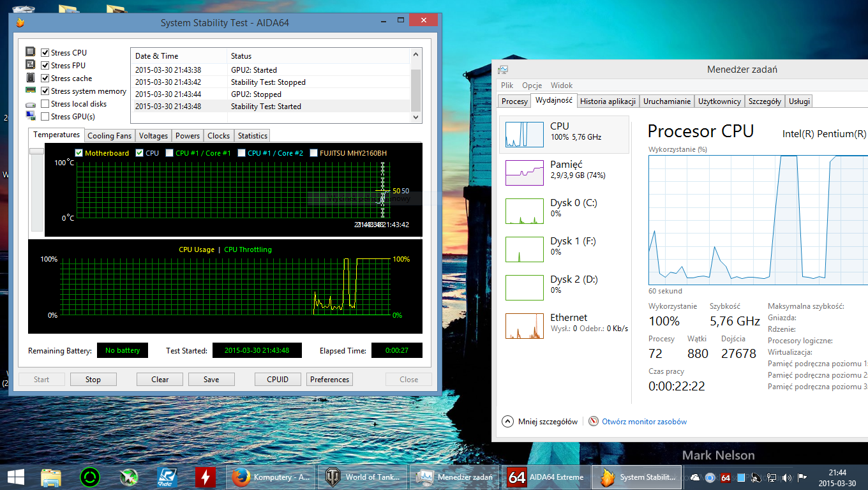Click the log list scroll up arrow
868x490 pixels.
point(416,56)
